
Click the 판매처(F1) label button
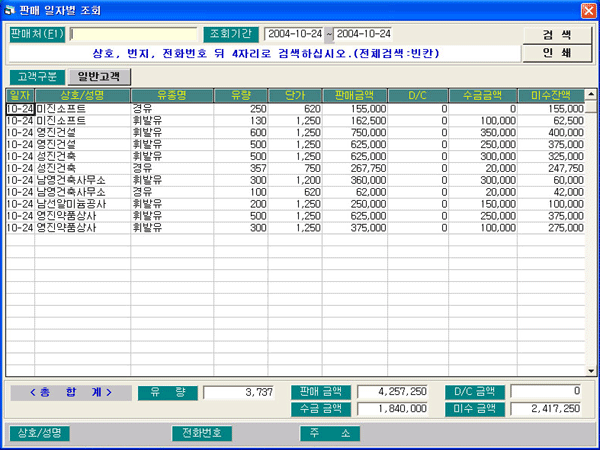[37, 34]
